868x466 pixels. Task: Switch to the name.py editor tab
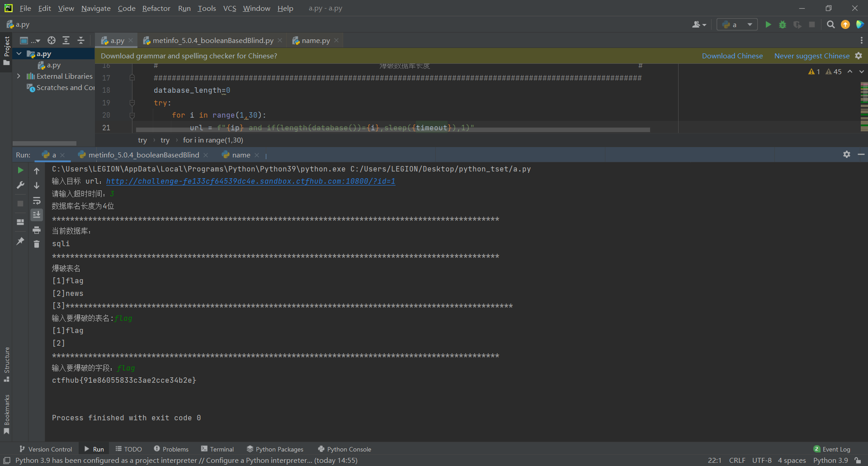[316, 40]
